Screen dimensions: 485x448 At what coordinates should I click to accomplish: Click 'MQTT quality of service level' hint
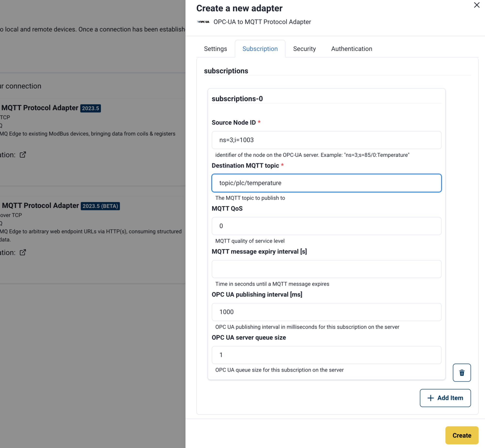(x=250, y=241)
